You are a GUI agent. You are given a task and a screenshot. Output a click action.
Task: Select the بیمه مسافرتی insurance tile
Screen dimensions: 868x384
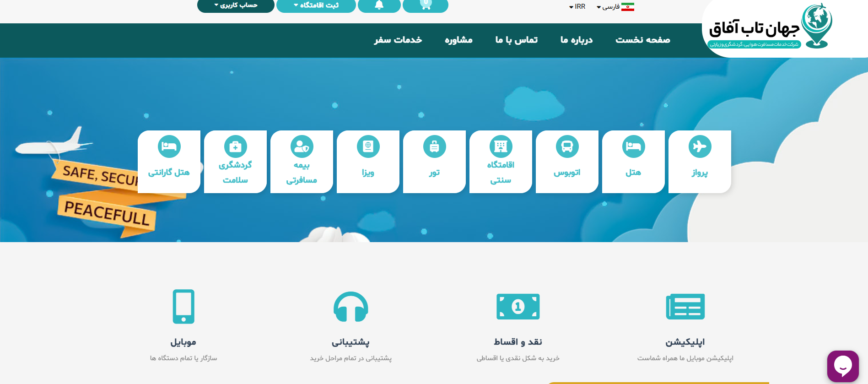pos(302,162)
